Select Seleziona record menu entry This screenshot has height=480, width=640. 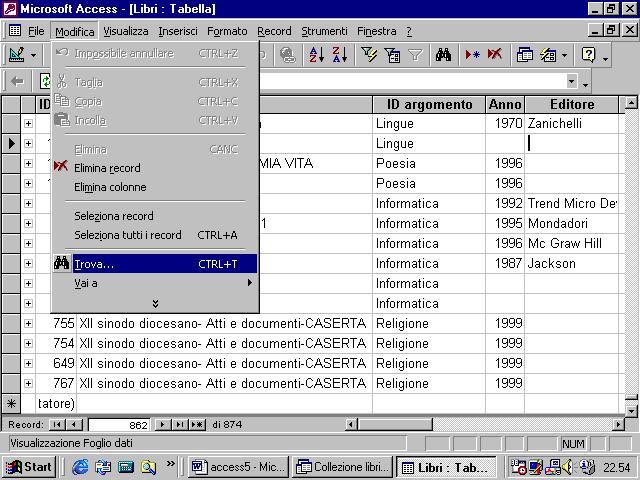point(155,216)
